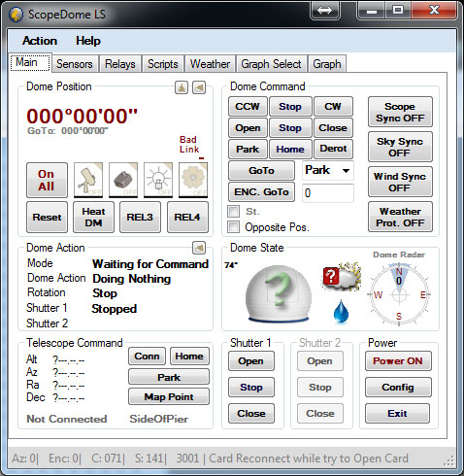
Task: Select the Main tab
Action: coord(29,62)
